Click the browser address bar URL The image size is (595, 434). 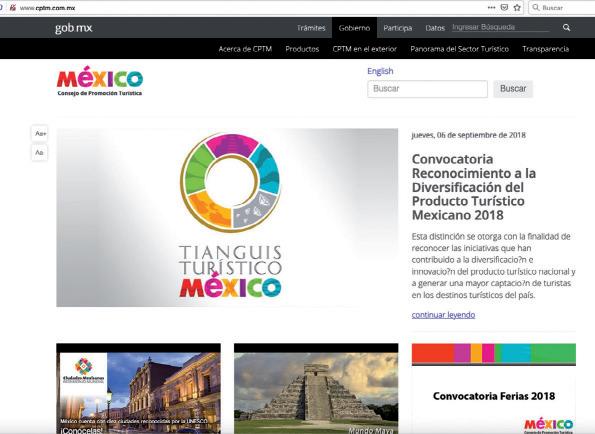(x=47, y=8)
